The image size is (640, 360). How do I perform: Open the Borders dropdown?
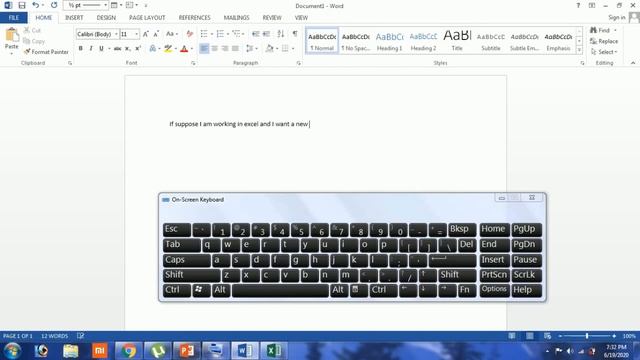click(x=293, y=49)
